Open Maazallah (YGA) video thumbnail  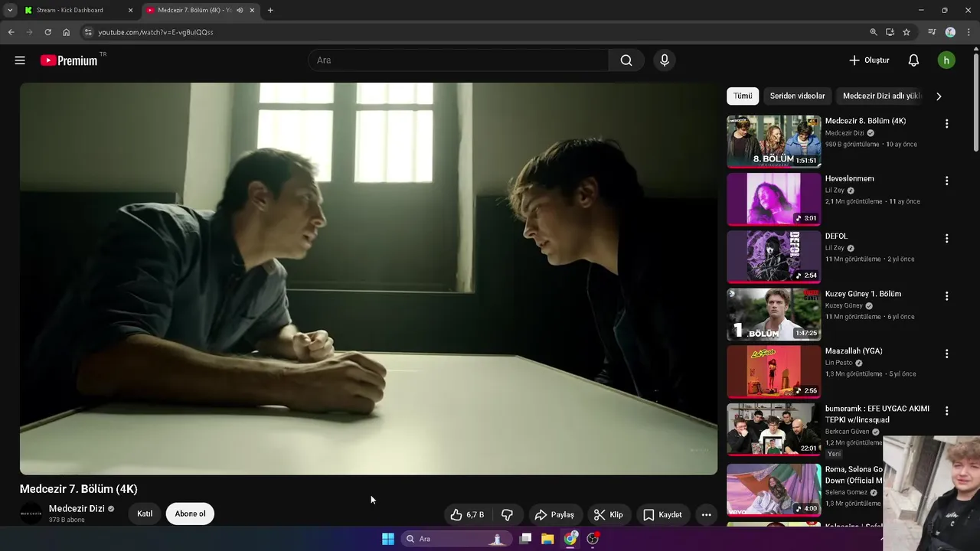click(x=773, y=371)
